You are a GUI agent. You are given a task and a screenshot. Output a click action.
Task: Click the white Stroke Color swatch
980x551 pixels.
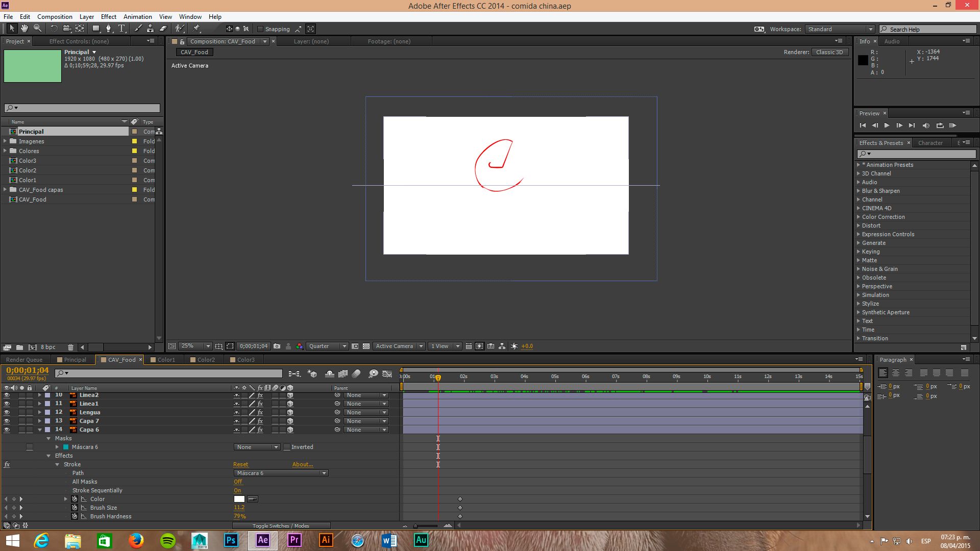239,499
